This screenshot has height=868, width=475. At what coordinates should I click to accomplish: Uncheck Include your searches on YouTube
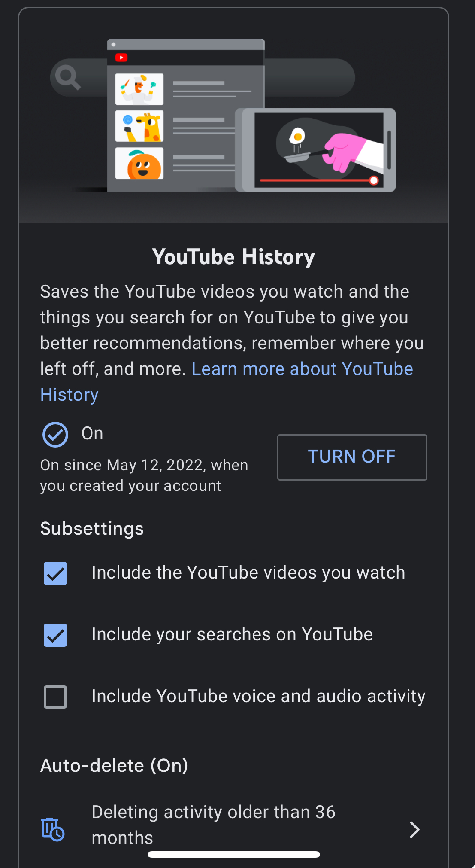[55, 635]
